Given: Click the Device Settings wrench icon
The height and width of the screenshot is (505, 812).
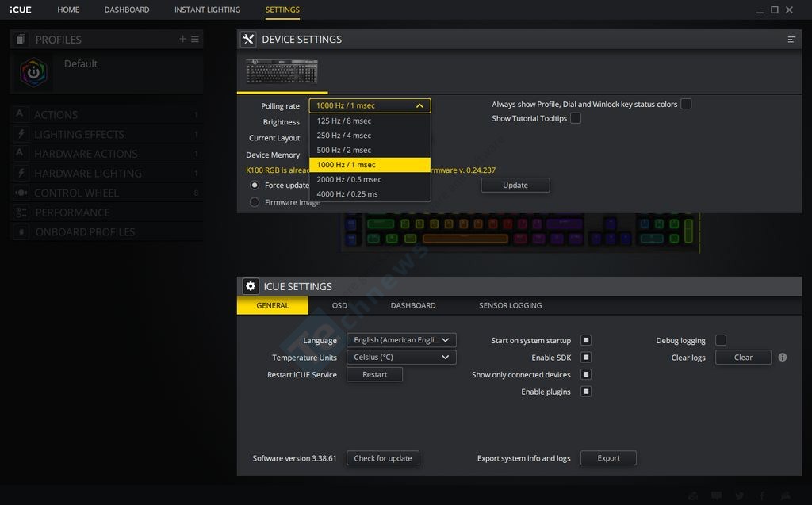Looking at the screenshot, I should click(x=248, y=40).
